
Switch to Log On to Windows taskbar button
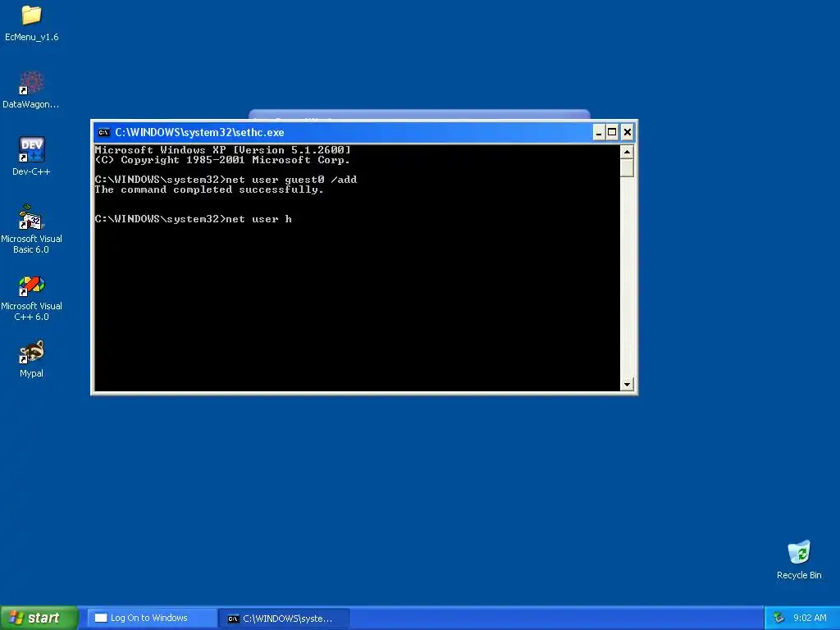152,618
